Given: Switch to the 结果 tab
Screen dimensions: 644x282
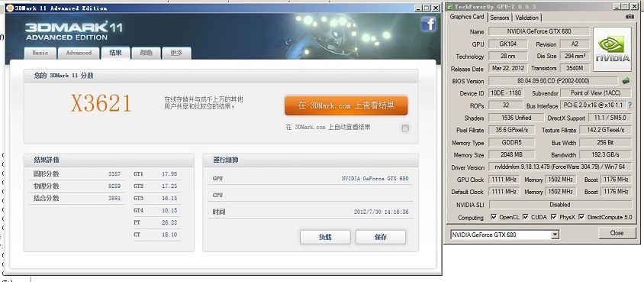Looking at the screenshot, I should pos(116,53).
